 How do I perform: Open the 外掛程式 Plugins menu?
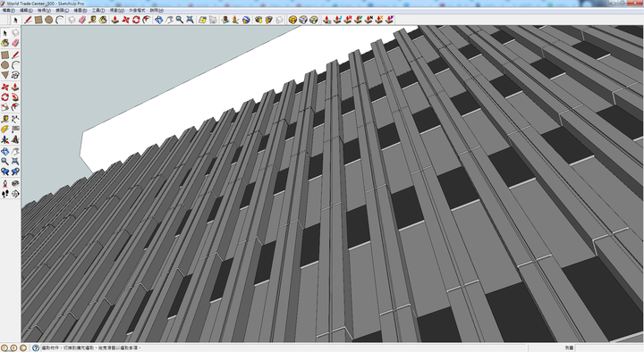(x=137, y=10)
